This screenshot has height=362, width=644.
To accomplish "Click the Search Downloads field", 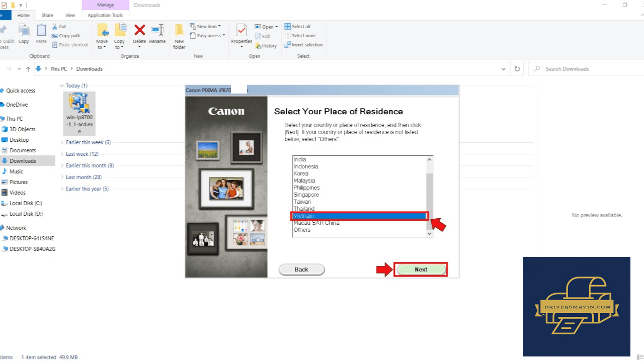I will 585,69.
